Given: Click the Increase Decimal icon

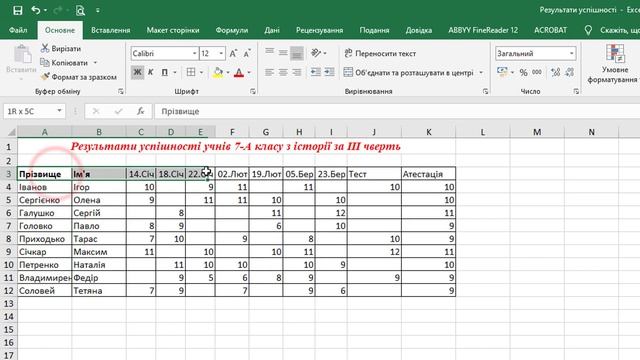Looking at the screenshot, I should click(x=555, y=73).
